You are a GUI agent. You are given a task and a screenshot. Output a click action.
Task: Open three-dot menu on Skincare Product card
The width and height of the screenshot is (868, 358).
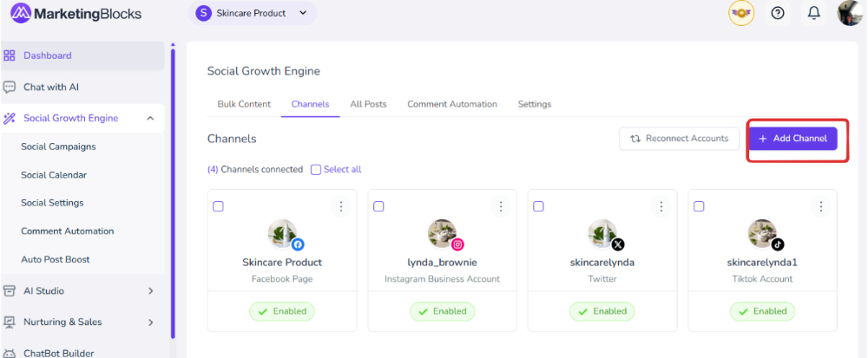tap(341, 206)
